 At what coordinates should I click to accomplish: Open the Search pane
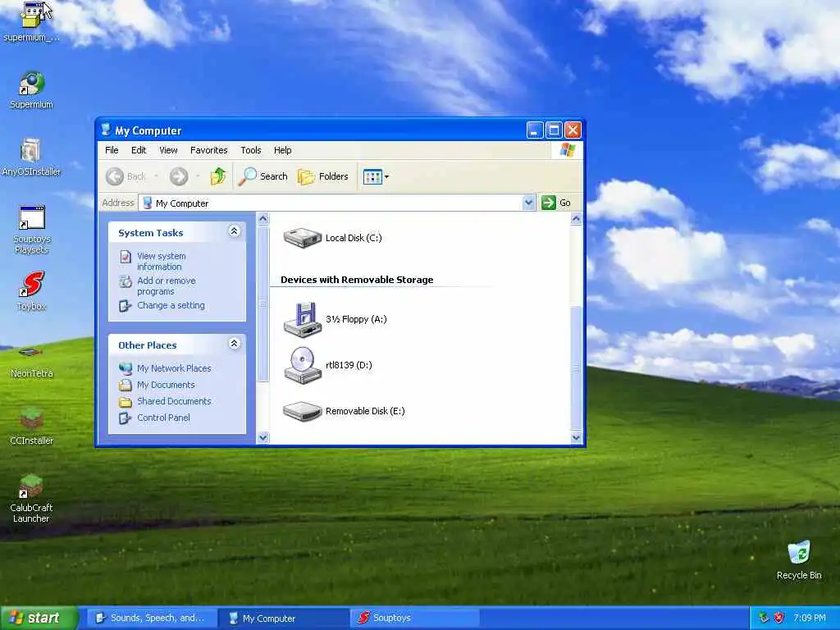click(x=263, y=176)
